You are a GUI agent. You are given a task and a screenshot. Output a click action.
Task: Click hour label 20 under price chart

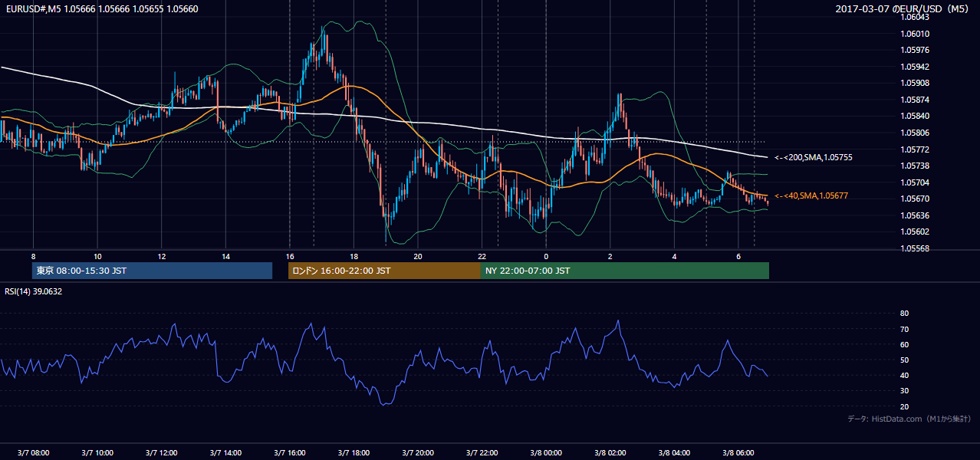pyautogui.click(x=418, y=256)
